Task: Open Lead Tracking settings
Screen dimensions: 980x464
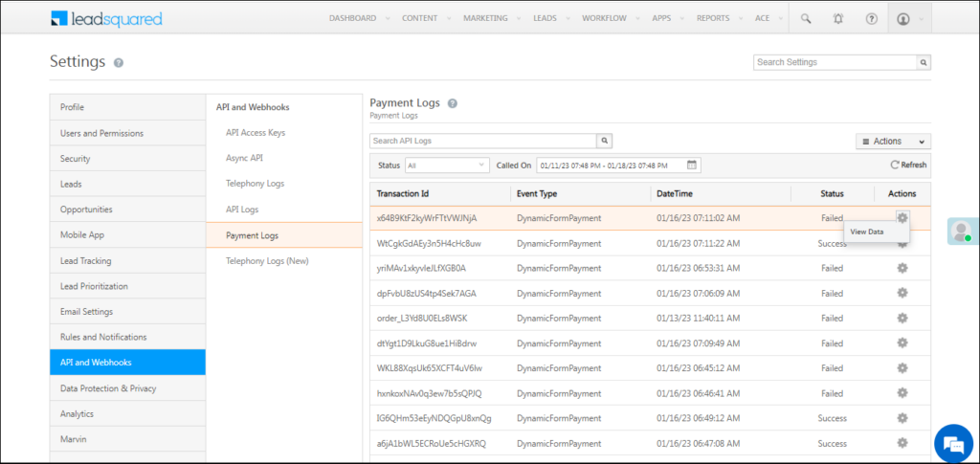Action: (127, 260)
